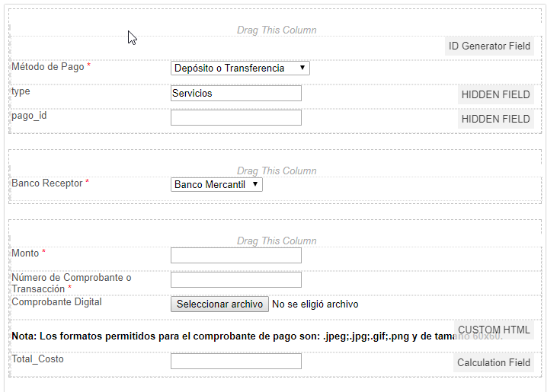
Task: Click Drag This Column above Monto
Action: 277,241
